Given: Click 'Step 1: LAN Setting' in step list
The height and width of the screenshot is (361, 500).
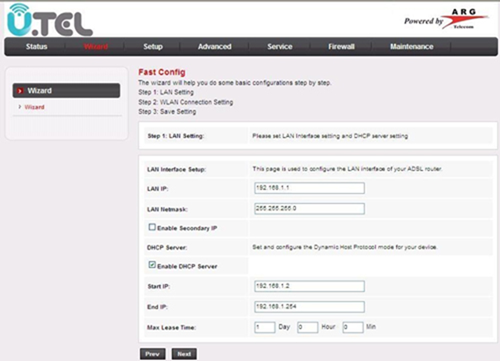Looking at the screenshot, I should pyautogui.click(x=166, y=92).
